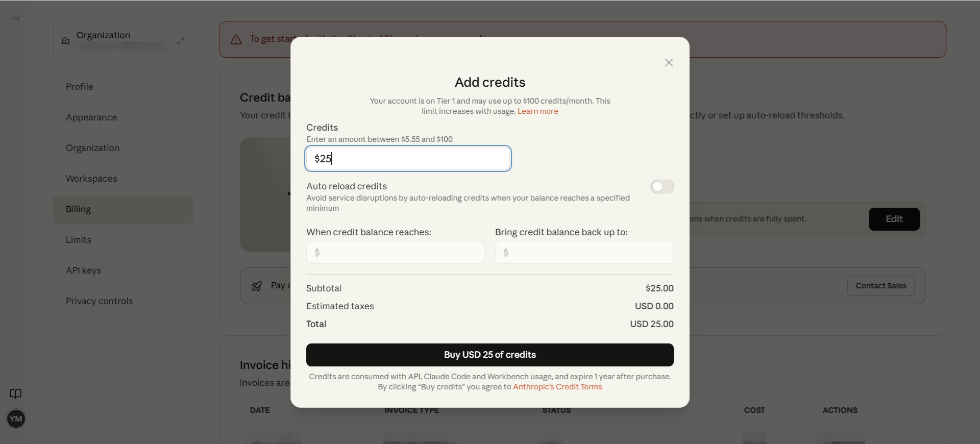The height and width of the screenshot is (444, 980).
Task: Expand the Organization switcher arrows
Action: coord(181,40)
